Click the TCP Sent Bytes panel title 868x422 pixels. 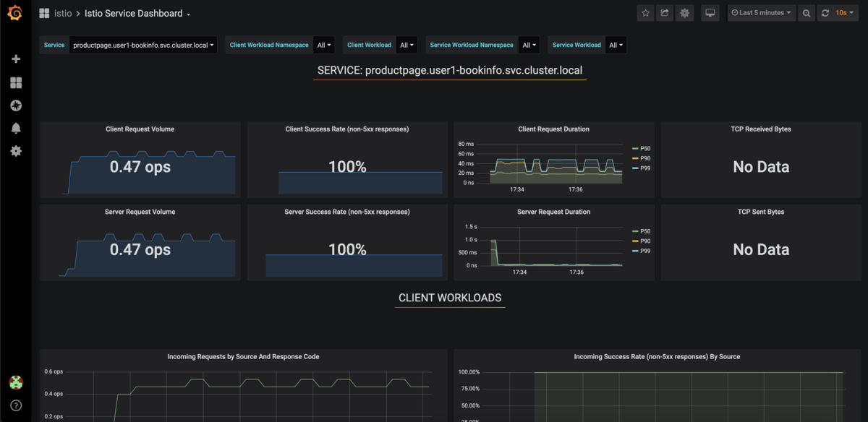pos(761,212)
